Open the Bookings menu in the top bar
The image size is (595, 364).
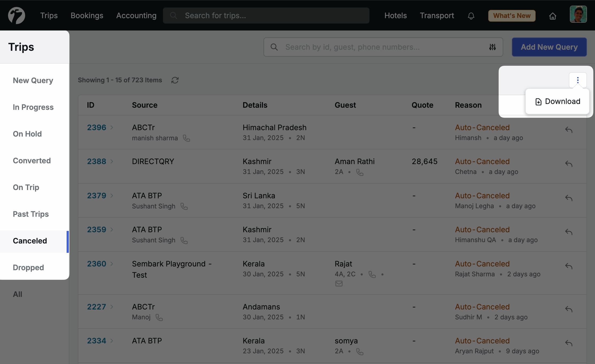pos(87,15)
